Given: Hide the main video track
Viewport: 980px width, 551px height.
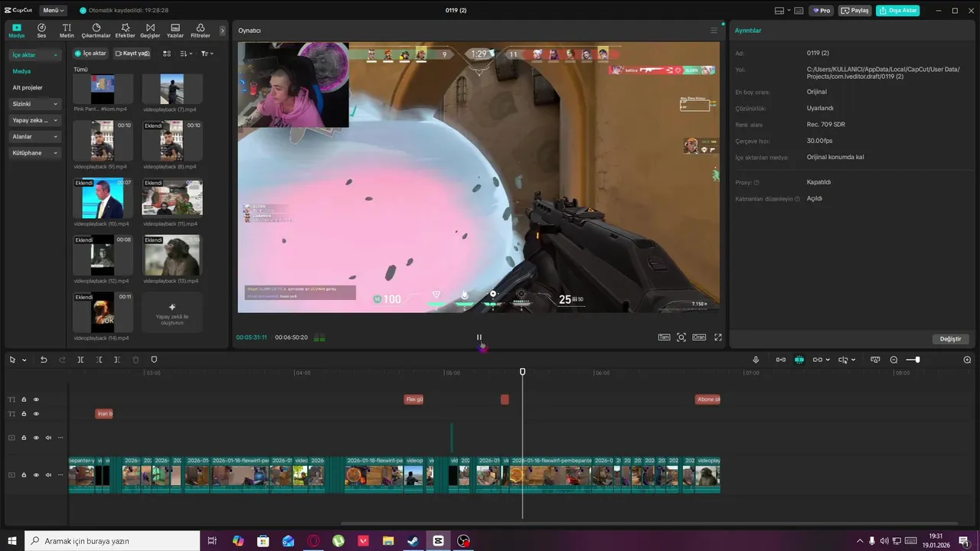Looking at the screenshot, I should (x=36, y=475).
